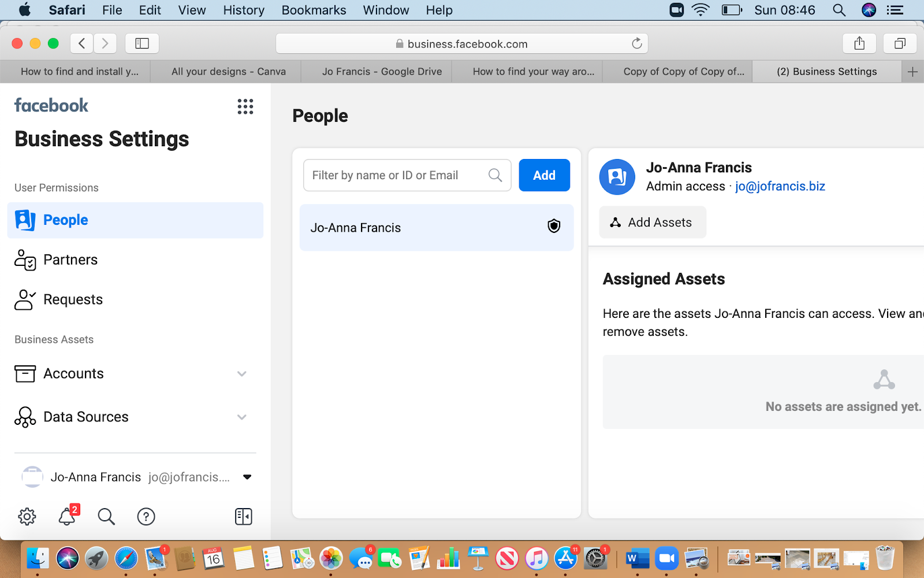The width and height of the screenshot is (924, 578).
Task: Show the Safari tab overview
Action: pyautogui.click(x=900, y=43)
